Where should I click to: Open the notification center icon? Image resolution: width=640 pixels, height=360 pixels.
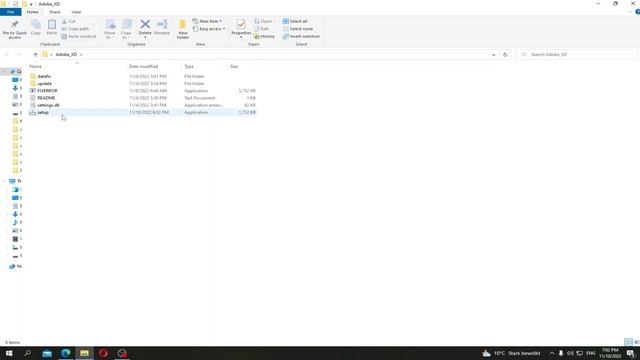pos(631,353)
